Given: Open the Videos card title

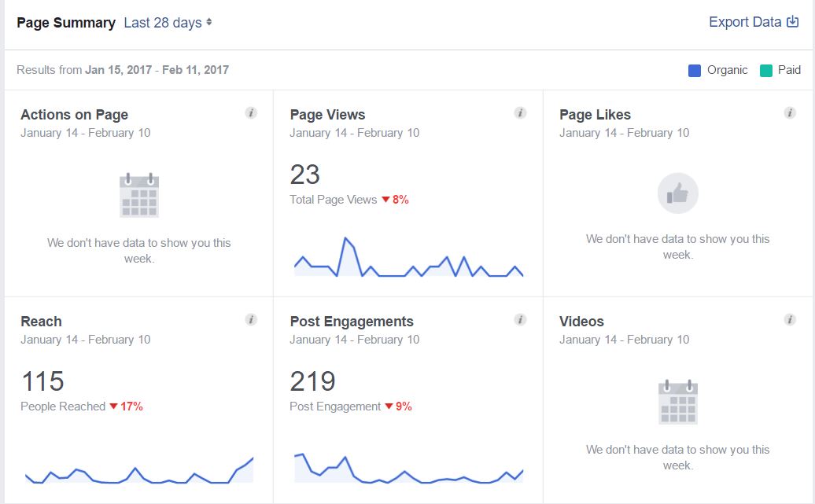Looking at the screenshot, I should pyautogui.click(x=581, y=322).
